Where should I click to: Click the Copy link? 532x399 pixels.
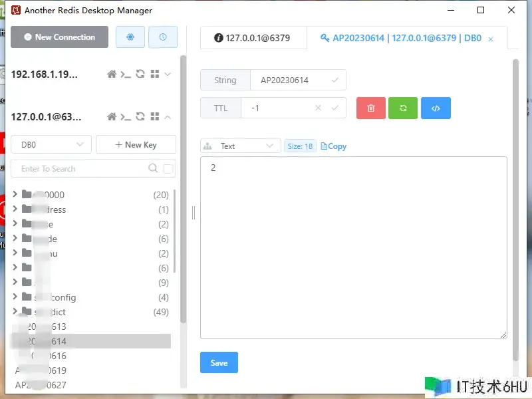[334, 146]
